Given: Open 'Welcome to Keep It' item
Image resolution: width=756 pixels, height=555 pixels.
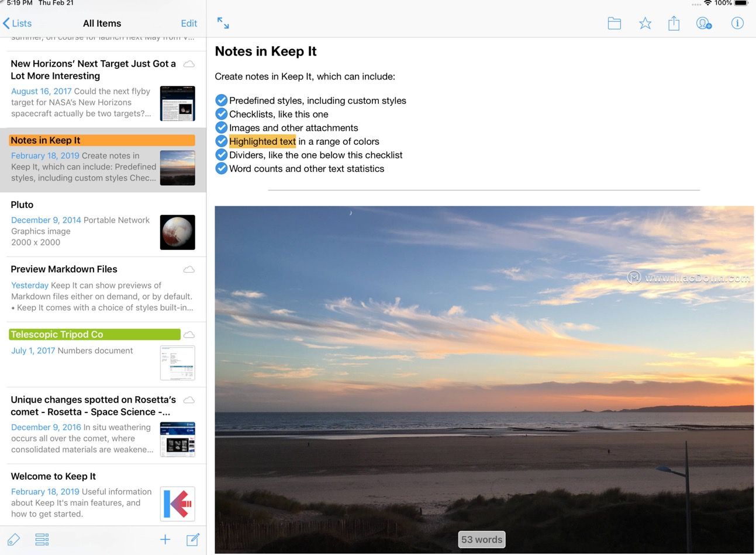Looking at the screenshot, I should pyautogui.click(x=103, y=495).
